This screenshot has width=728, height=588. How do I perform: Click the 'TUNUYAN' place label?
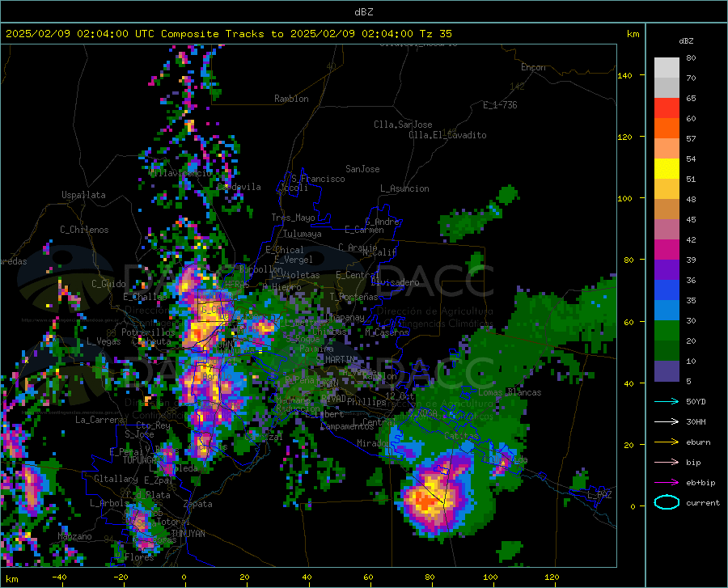tap(188, 534)
